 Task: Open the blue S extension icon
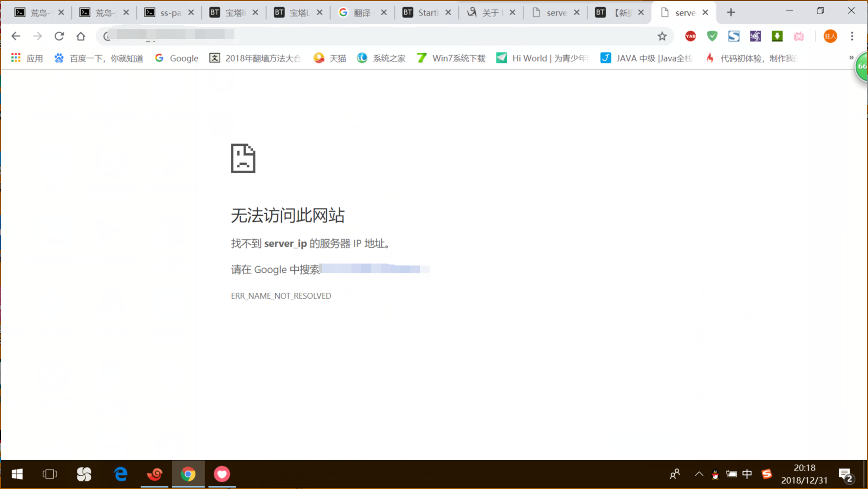click(x=734, y=36)
